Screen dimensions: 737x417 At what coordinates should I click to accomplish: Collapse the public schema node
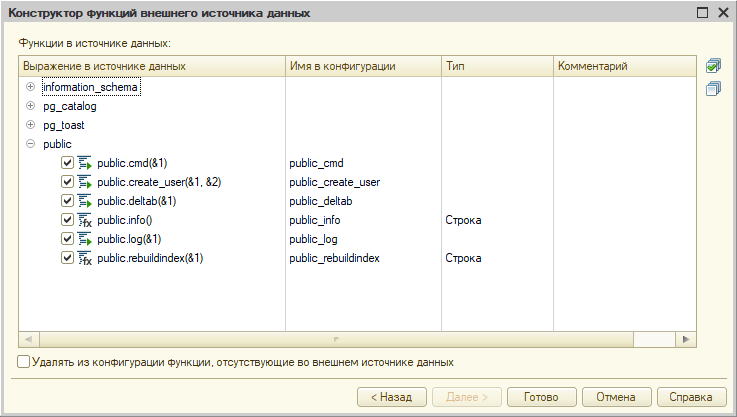pyautogui.click(x=30, y=144)
